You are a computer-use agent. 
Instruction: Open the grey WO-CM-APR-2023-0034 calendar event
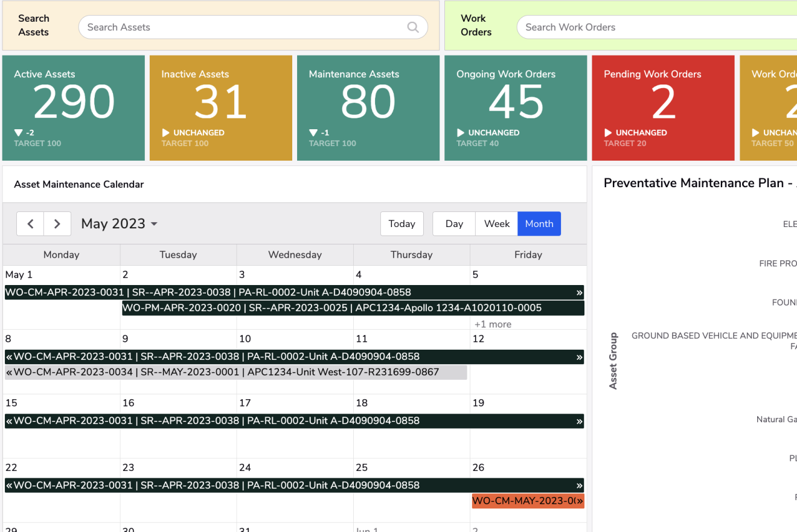click(x=235, y=373)
